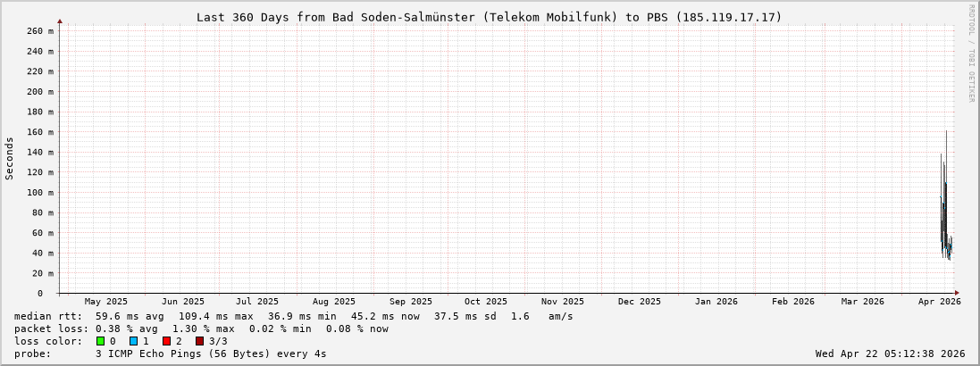Click the Y-axis top arrow marker
The image size is (980, 366).
(x=60, y=21)
